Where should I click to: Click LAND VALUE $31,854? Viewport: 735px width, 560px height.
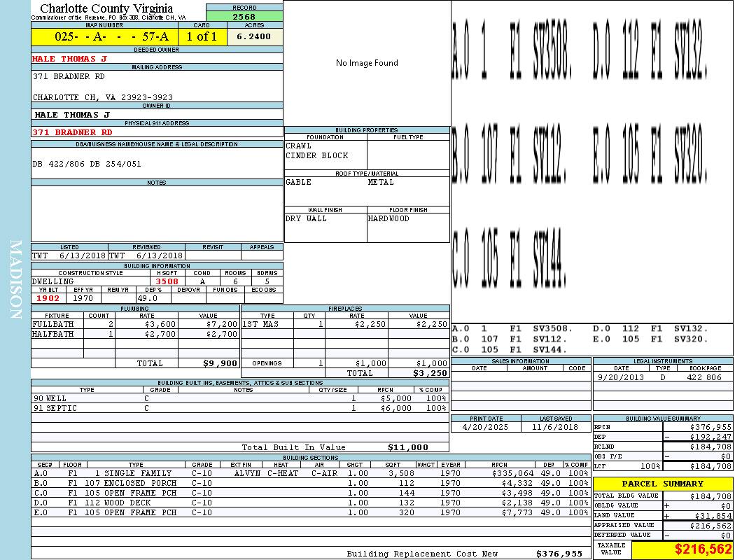click(713, 516)
